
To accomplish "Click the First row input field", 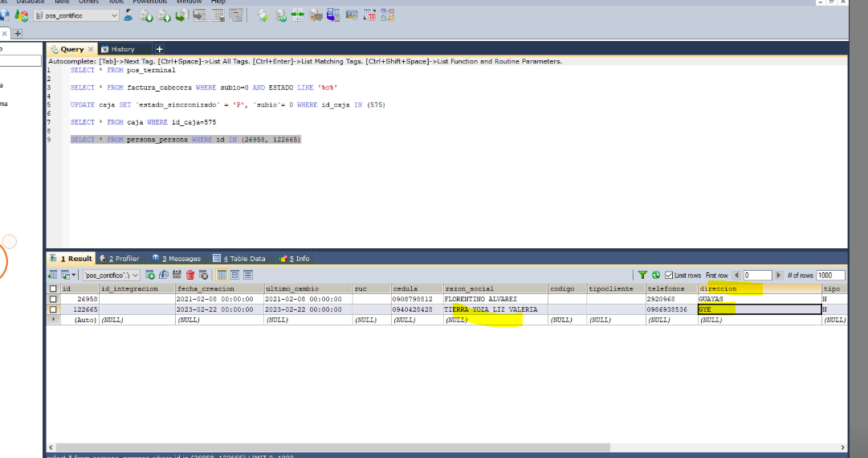I will tap(756, 276).
